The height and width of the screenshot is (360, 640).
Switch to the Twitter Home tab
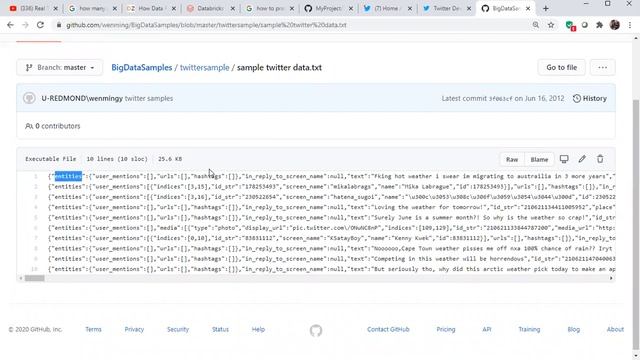(x=387, y=8)
